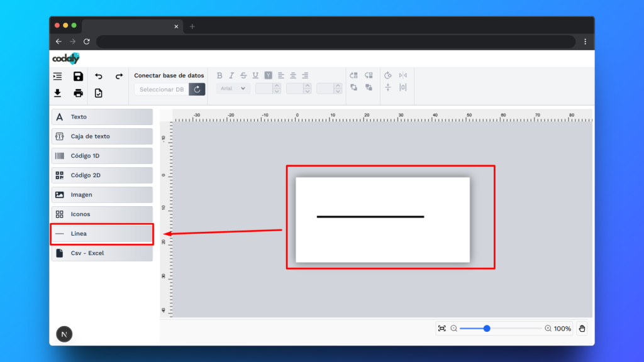The image size is (644, 362).
Task: Zoom in with the plus magnifier
Action: [548, 328]
